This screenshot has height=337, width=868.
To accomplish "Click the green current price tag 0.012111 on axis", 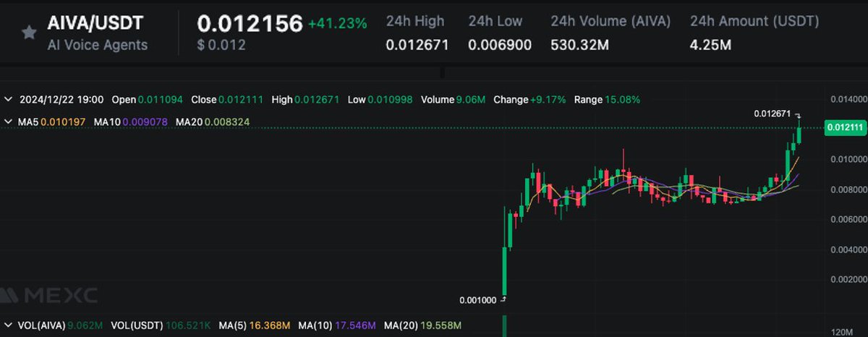I will coord(847,127).
